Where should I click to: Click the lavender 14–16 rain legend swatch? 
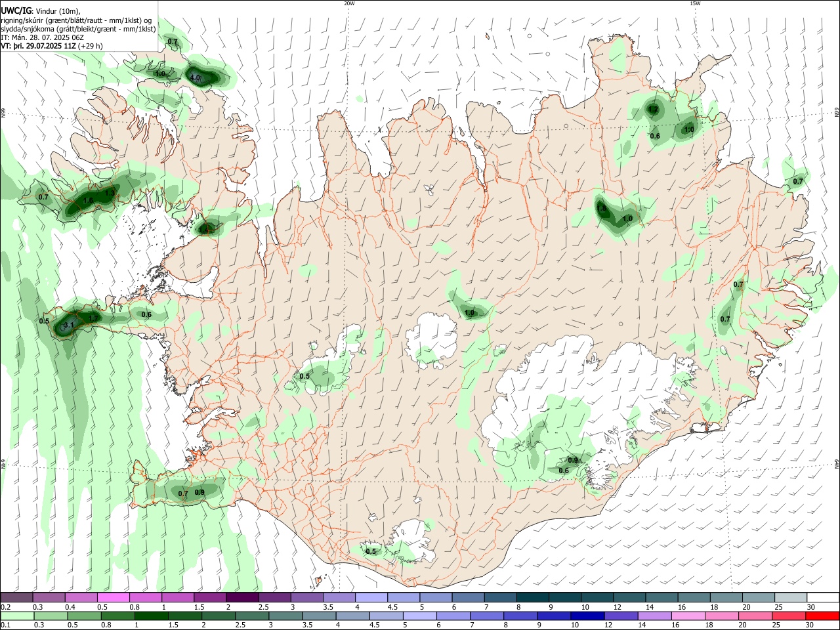655,616
